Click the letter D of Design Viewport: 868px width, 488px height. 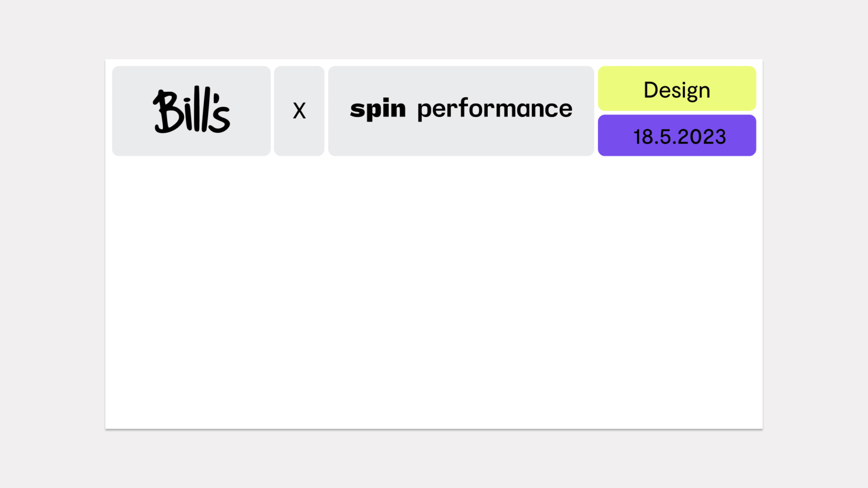click(x=651, y=90)
